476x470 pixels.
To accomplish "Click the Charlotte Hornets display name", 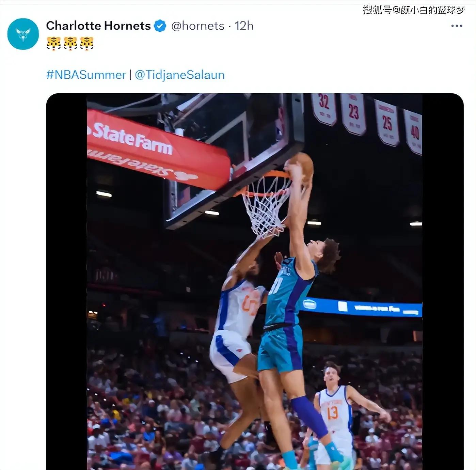I will (x=98, y=26).
